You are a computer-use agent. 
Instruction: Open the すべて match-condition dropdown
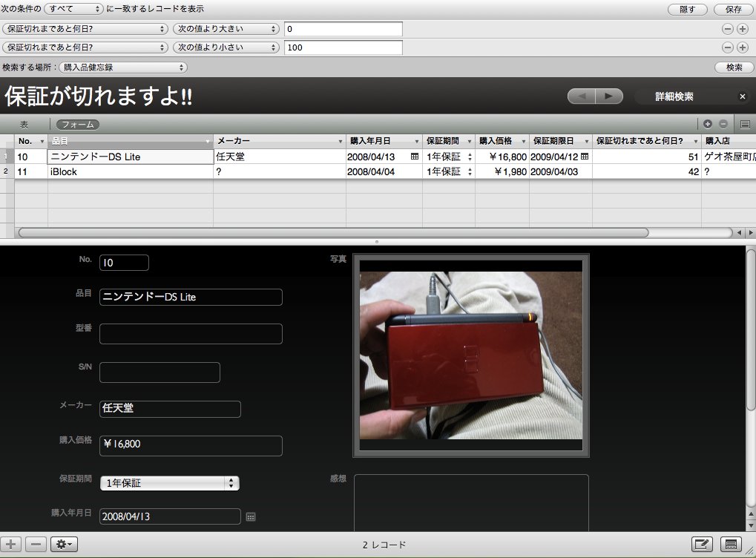pyautogui.click(x=73, y=9)
